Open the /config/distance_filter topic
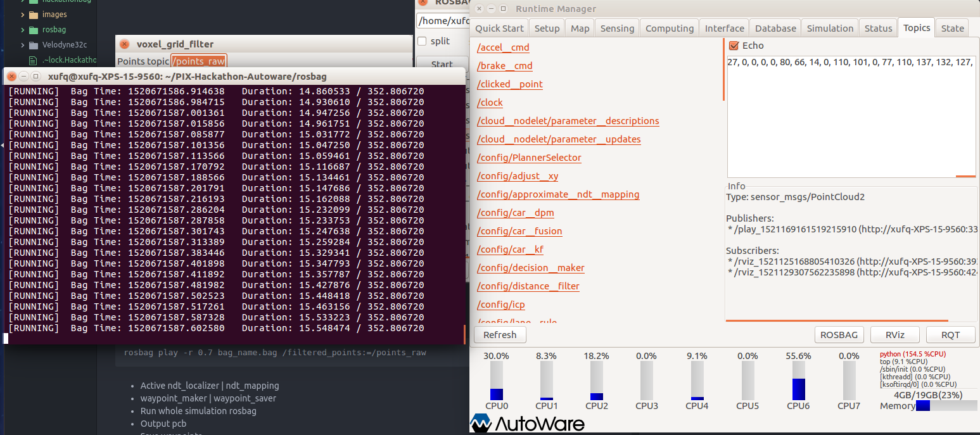The image size is (980, 435). tap(528, 286)
